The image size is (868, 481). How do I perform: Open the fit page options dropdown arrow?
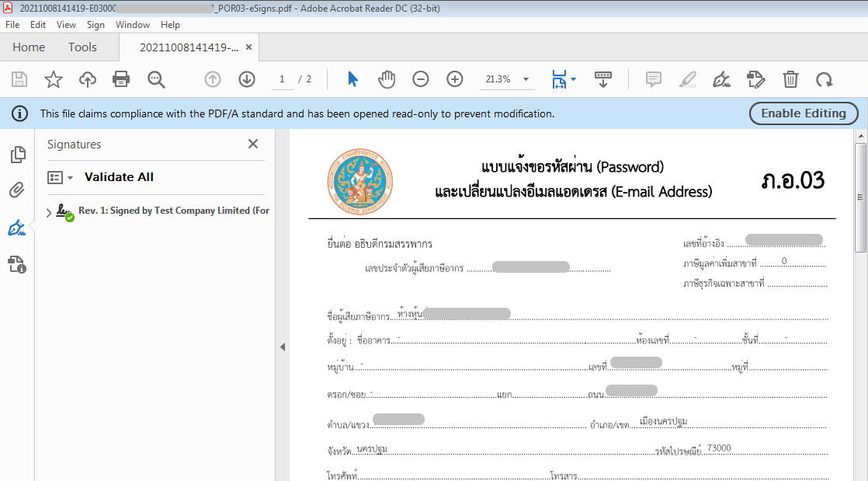coord(573,79)
